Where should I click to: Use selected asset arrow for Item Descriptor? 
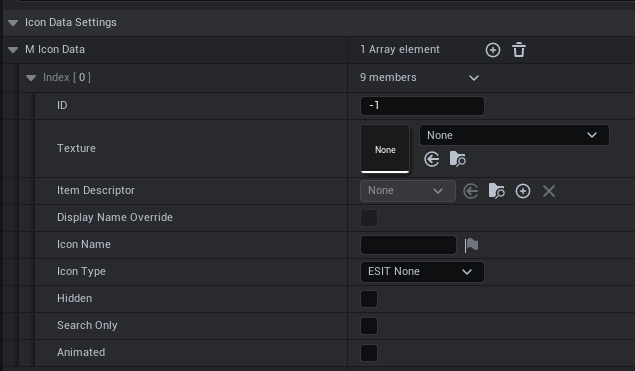pyautogui.click(x=471, y=191)
